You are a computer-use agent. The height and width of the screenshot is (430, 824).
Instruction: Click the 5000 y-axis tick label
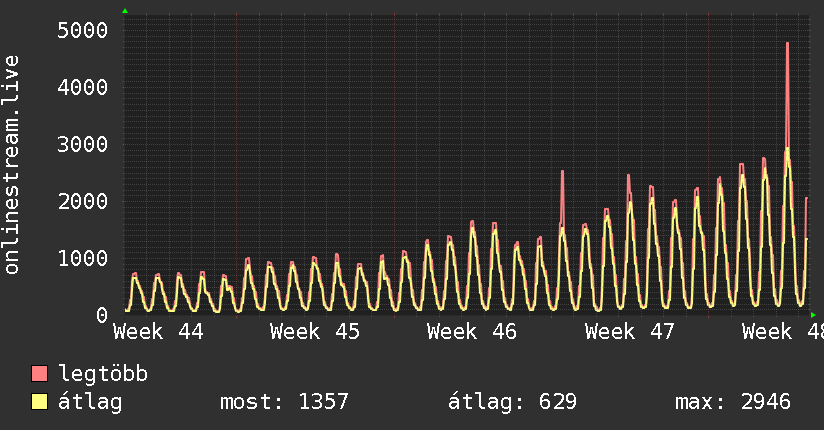[x=83, y=30]
